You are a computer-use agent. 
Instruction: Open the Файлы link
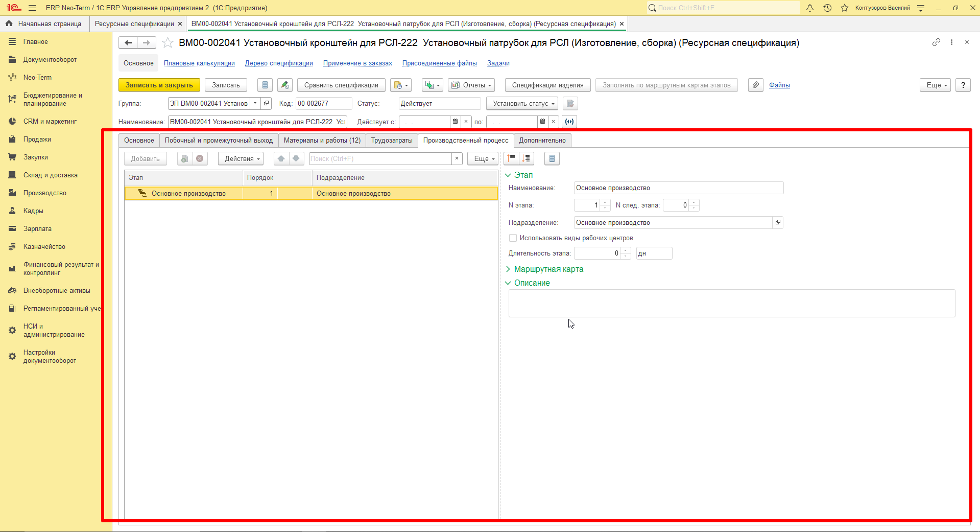pos(779,85)
